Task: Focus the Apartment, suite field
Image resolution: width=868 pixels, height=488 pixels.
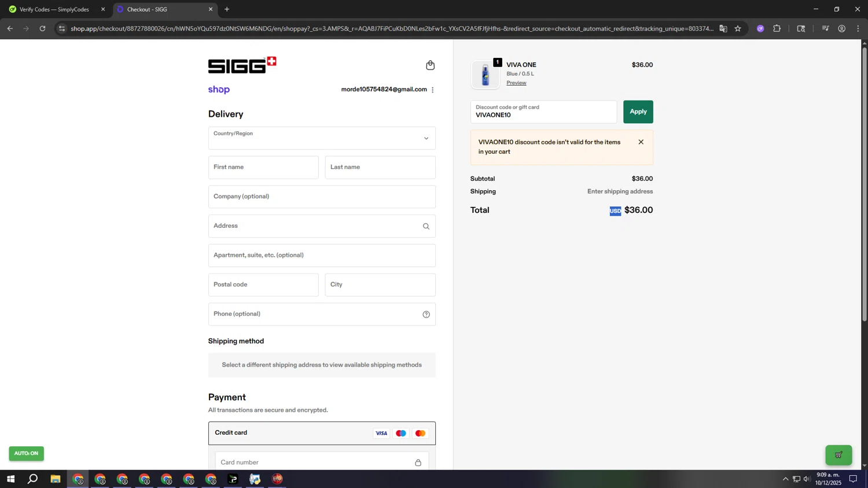Action: click(322, 256)
